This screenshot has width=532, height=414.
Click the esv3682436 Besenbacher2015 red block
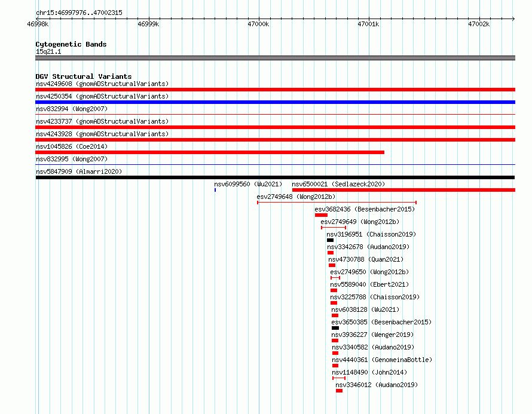pyautogui.click(x=321, y=215)
